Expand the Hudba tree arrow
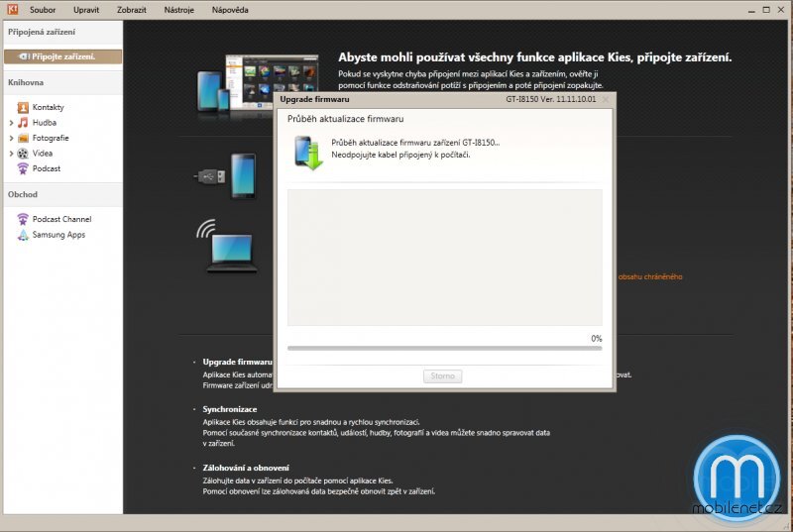The height and width of the screenshot is (532, 793). tap(11, 123)
